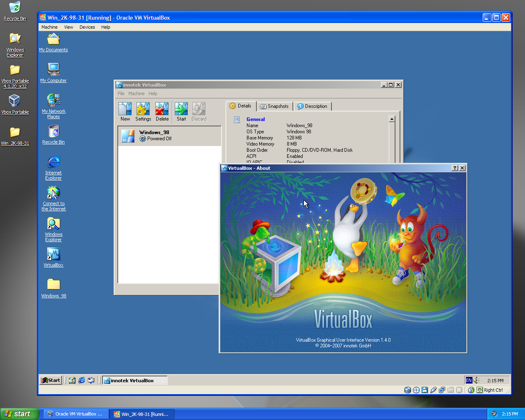Open VM Settings from the toolbar
This screenshot has height=420, width=525.
coord(143,112)
